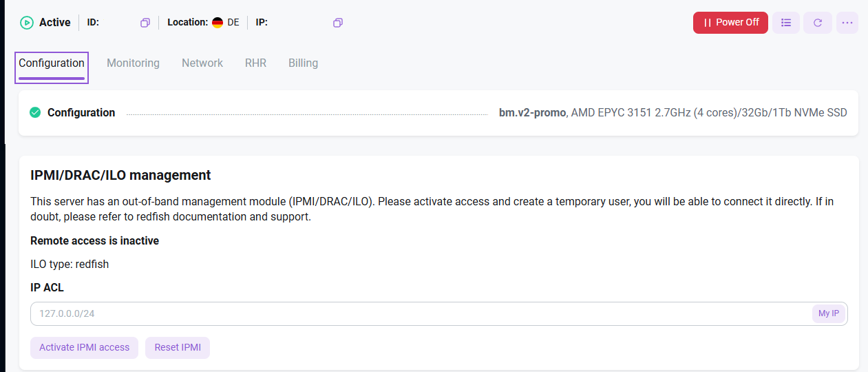Focus the IP ACL input field
868x372 pixels.
(421, 313)
